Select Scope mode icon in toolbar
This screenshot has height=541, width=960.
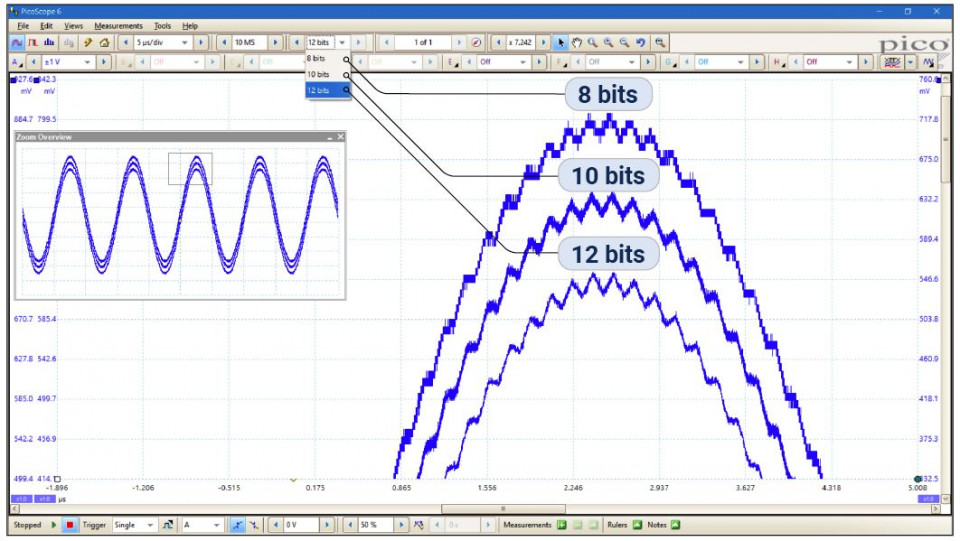pos(17,43)
